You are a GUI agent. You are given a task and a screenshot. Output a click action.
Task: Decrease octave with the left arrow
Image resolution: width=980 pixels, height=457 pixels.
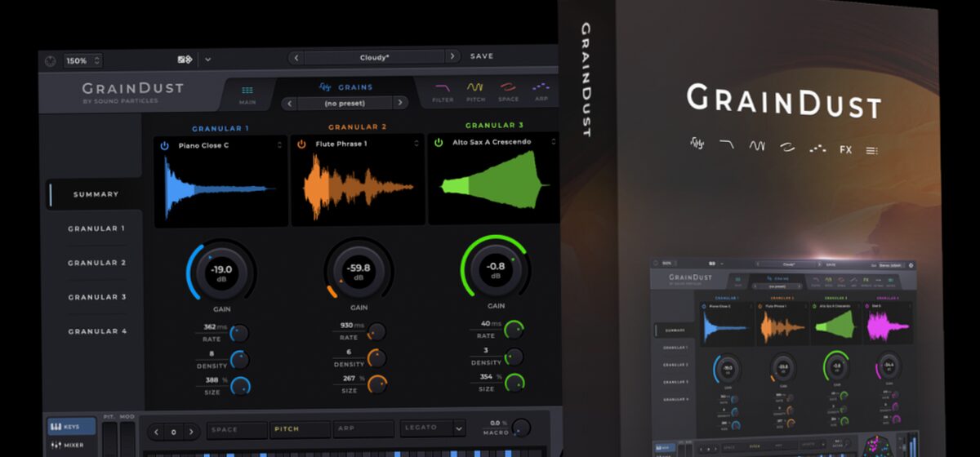pyautogui.click(x=155, y=432)
